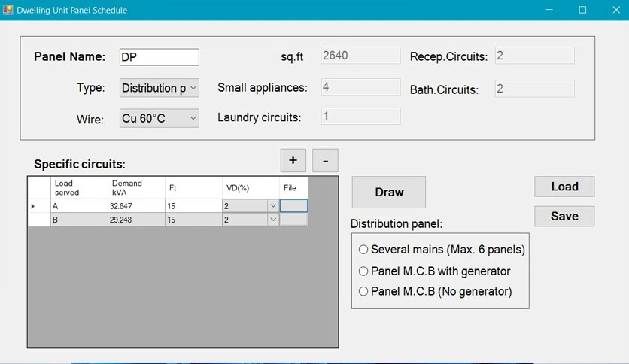Click the Demand kVA column header
Viewport: 629px width, 364px height.
click(x=136, y=187)
